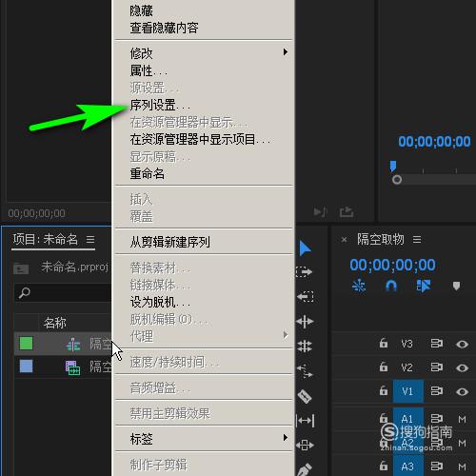Toggle A3 track lock

(384, 466)
